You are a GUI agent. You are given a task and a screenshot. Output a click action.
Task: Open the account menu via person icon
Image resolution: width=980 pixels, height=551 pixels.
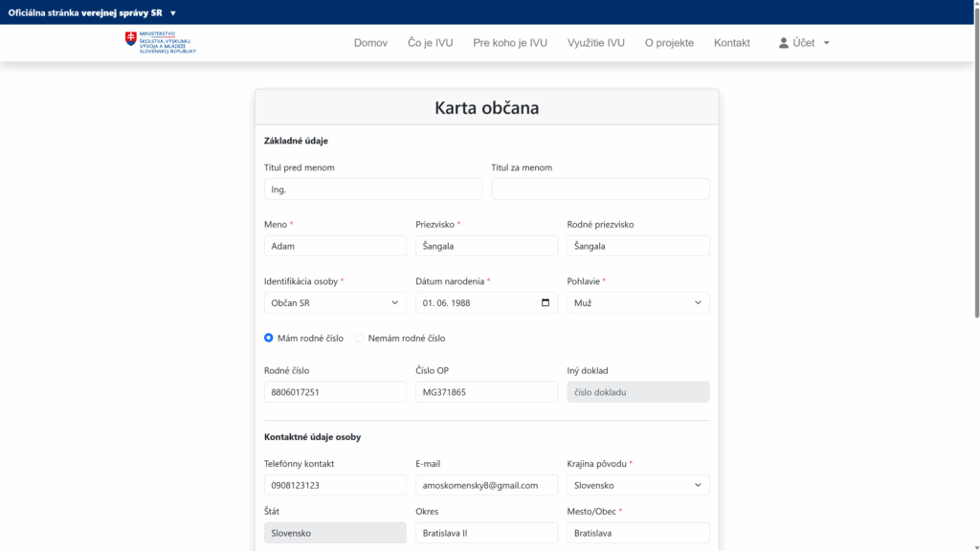tap(782, 42)
